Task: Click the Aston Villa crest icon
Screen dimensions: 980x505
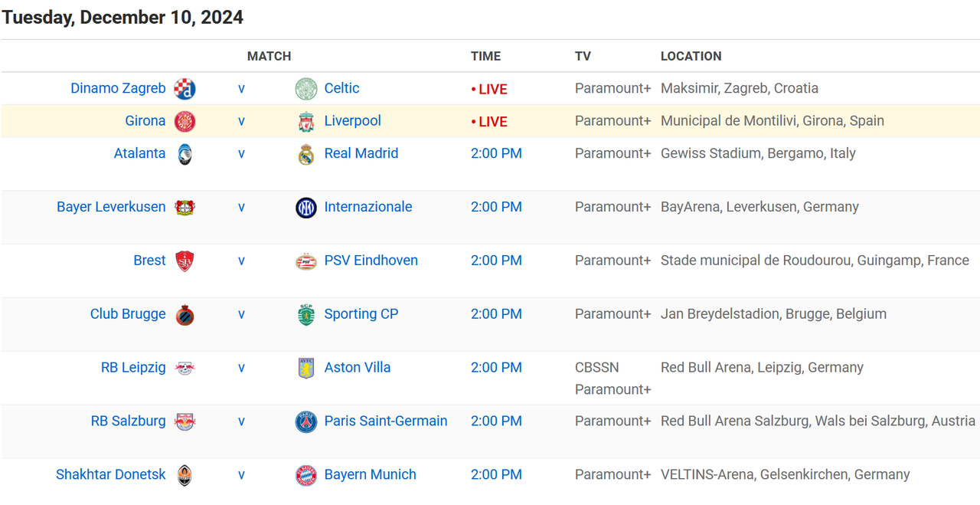Action: (306, 368)
